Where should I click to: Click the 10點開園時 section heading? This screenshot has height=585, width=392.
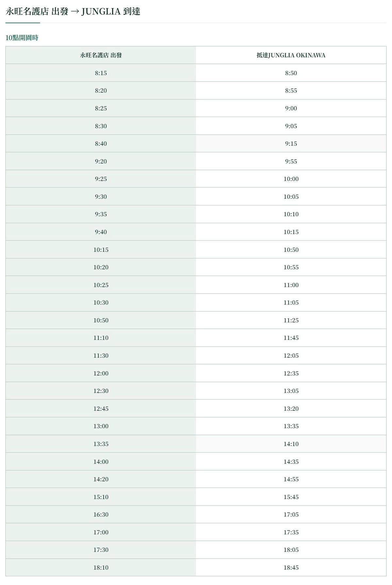point(22,38)
